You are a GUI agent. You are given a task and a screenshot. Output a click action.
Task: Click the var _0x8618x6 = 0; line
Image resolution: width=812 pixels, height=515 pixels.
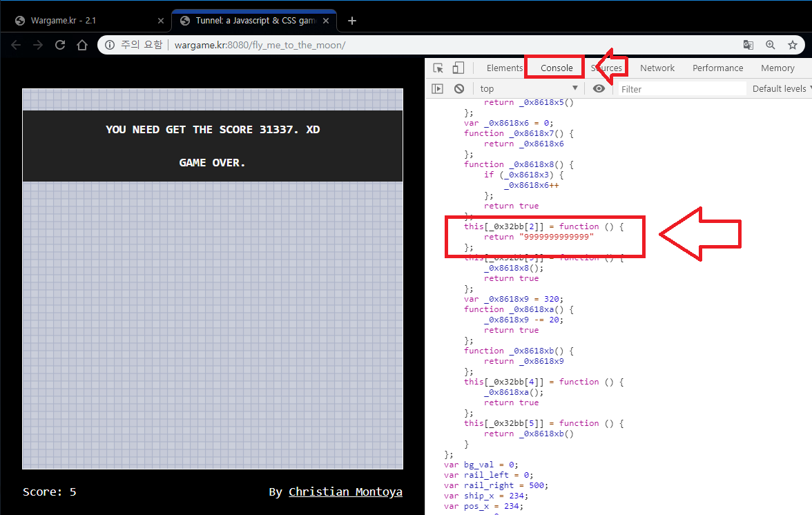pos(508,123)
